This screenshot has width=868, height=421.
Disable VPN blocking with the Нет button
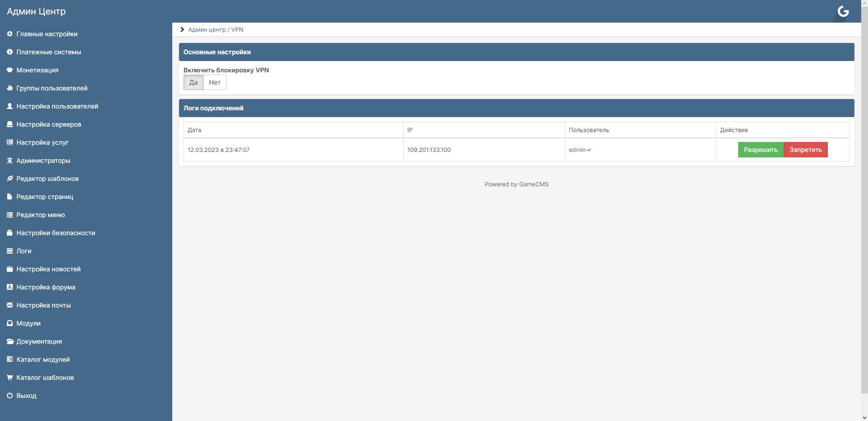click(x=215, y=82)
